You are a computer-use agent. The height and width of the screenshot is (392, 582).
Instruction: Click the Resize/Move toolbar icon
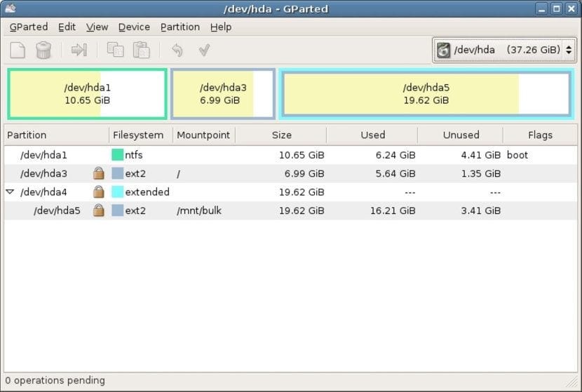(x=79, y=50)
